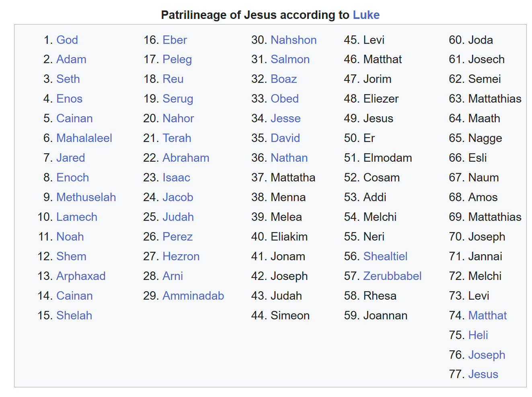Follow the Methuselah link

86,197
